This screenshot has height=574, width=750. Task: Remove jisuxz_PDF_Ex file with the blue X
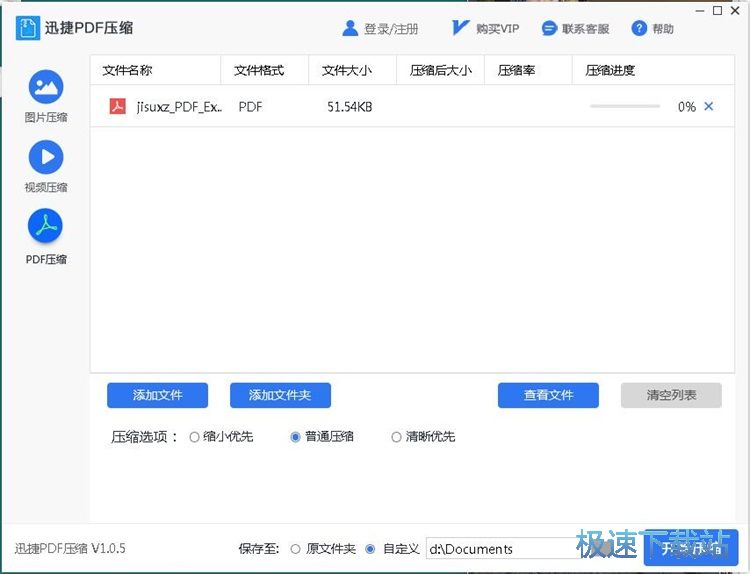pyautogui.click(x=709, y=106)
